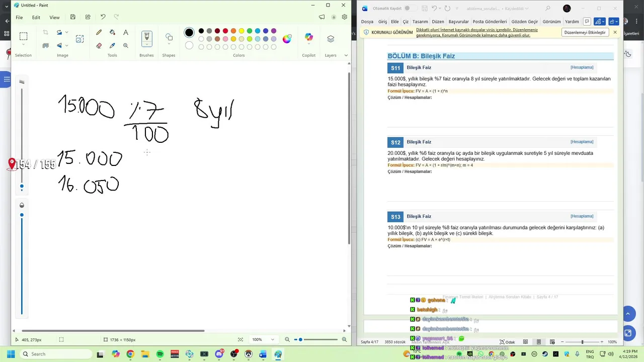The width and height of the screenshot is (644, 362).
Task: Click the Undo arrow in Paint
Action: tap(103, 17)
